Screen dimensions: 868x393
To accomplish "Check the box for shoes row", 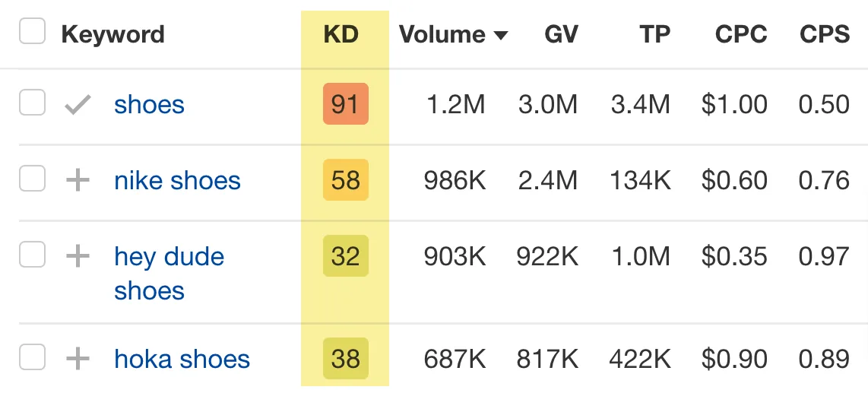I will (32, 103).
